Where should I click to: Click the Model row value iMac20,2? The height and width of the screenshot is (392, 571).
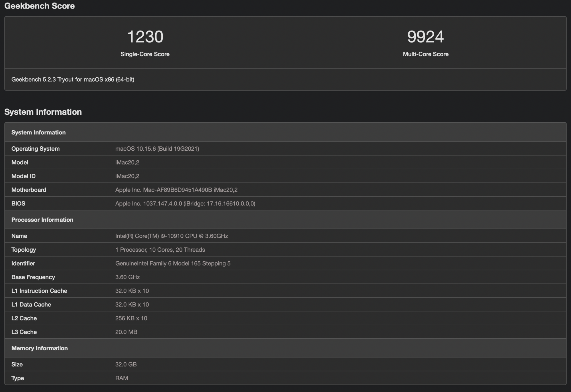[127, 162]
